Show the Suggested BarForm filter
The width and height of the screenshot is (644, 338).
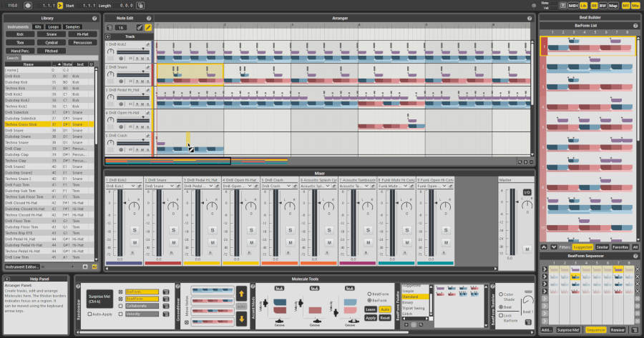582,247
